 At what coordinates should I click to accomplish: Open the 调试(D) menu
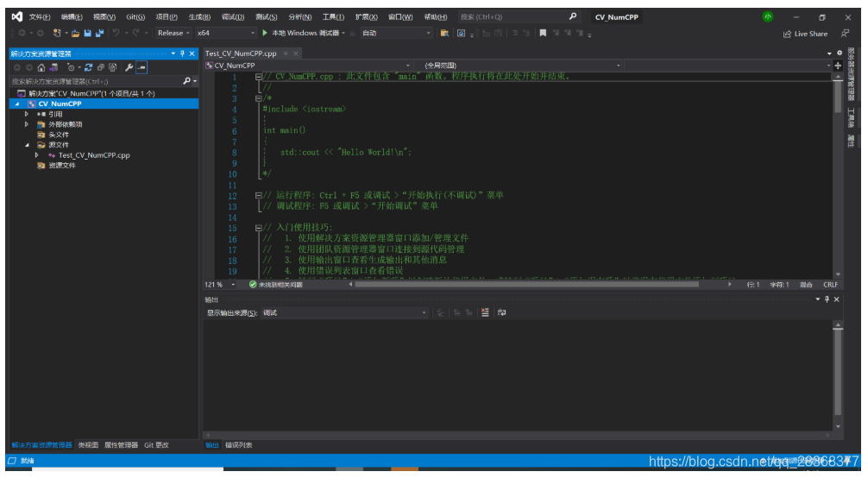[x=232, y=17]
